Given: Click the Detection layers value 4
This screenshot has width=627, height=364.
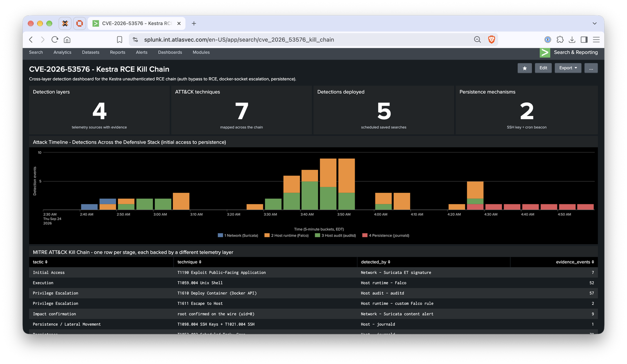Looking at the screenshot, I should (100, 111).
